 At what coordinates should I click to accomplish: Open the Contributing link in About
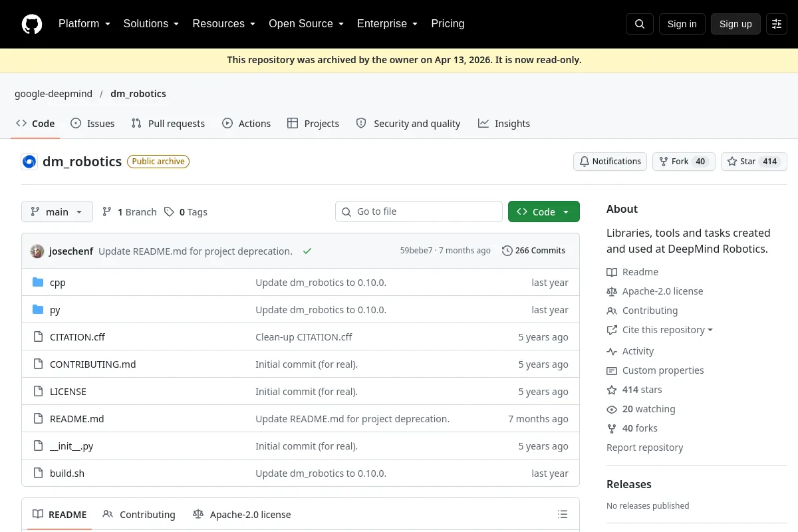click(650, 311)
